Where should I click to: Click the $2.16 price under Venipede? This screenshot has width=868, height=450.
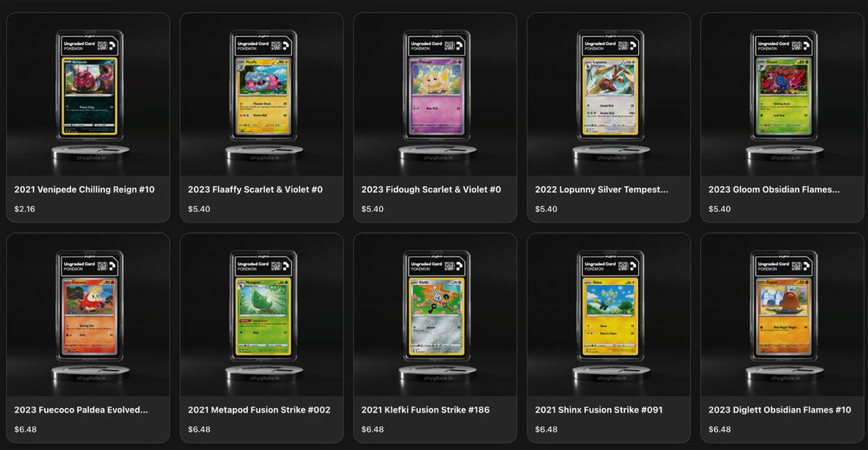coord(25,209)
